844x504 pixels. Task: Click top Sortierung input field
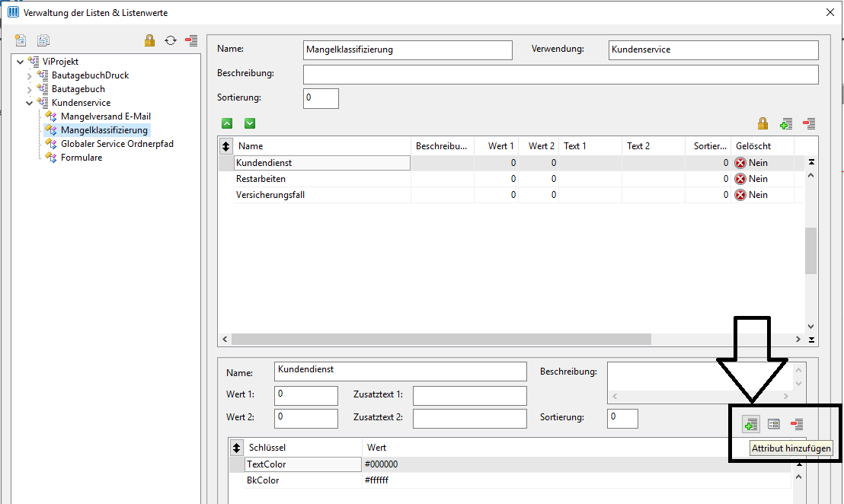click(321, 98)
